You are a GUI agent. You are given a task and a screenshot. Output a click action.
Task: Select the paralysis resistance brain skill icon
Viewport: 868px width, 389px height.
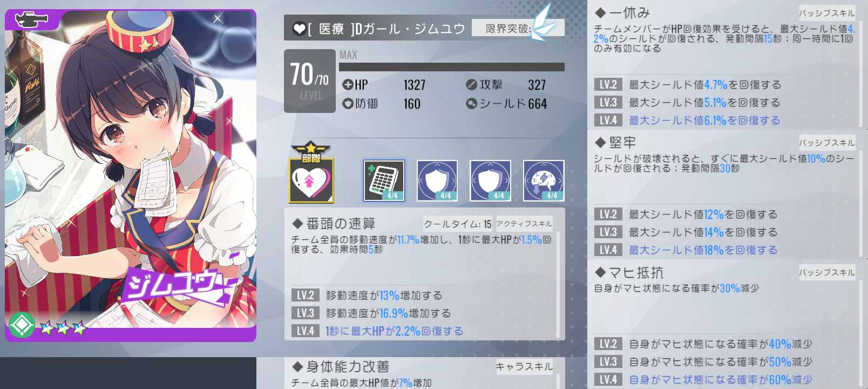(544, 180)
